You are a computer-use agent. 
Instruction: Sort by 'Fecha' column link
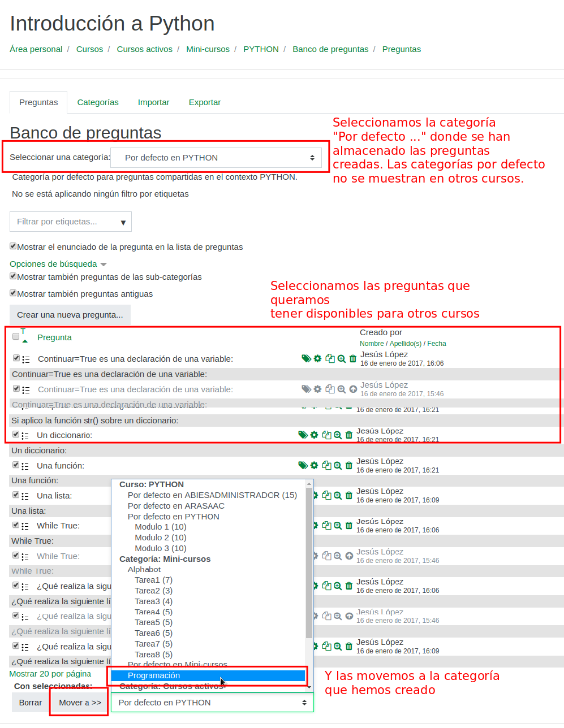click(437, 344)
